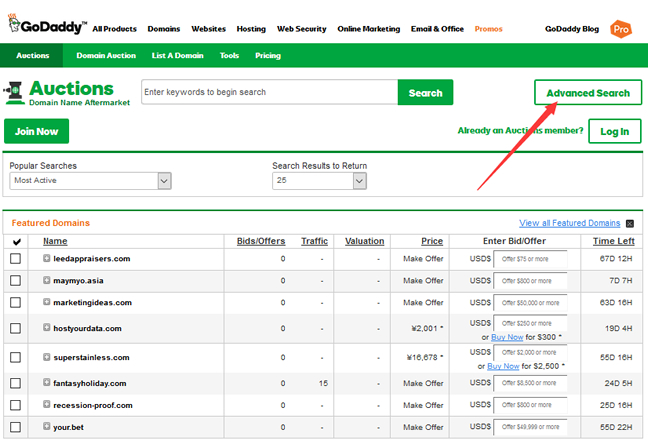
Task: Expand details icon beside maymyo.asia
Action: (47, 280)
